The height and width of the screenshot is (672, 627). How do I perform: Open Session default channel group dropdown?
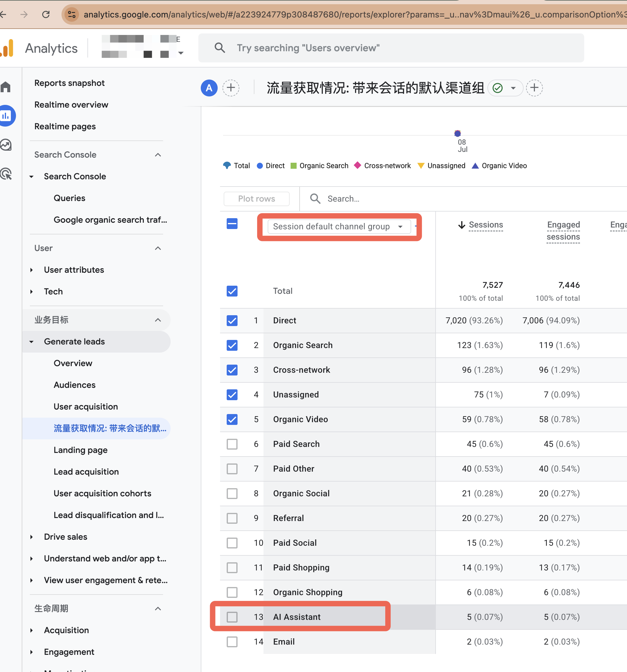[x=339, y=227]
